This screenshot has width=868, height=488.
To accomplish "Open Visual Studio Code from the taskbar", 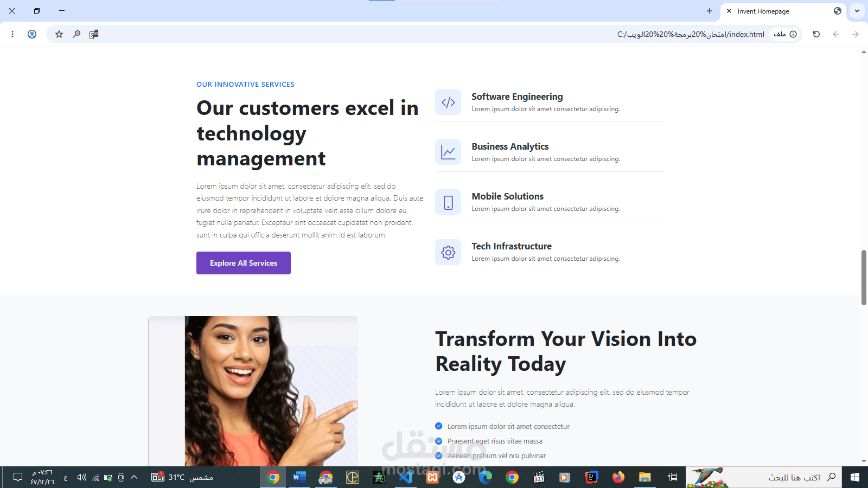I will click(406, 477).
